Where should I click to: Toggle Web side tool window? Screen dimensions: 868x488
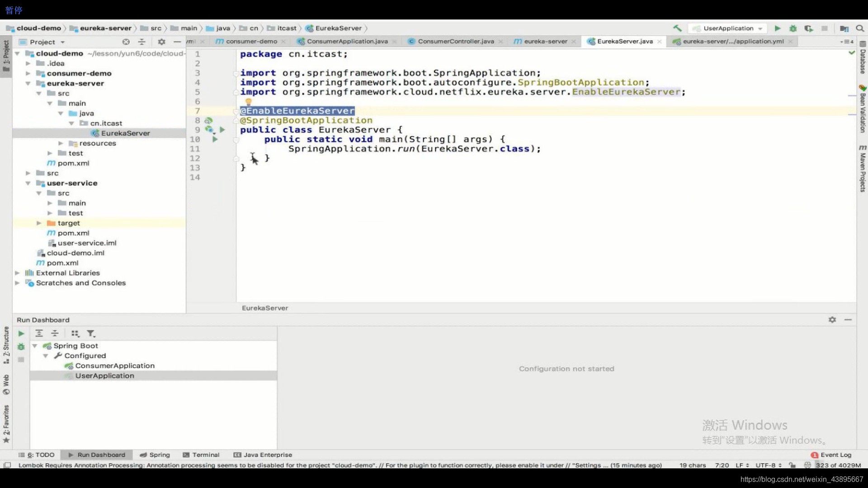6,385
